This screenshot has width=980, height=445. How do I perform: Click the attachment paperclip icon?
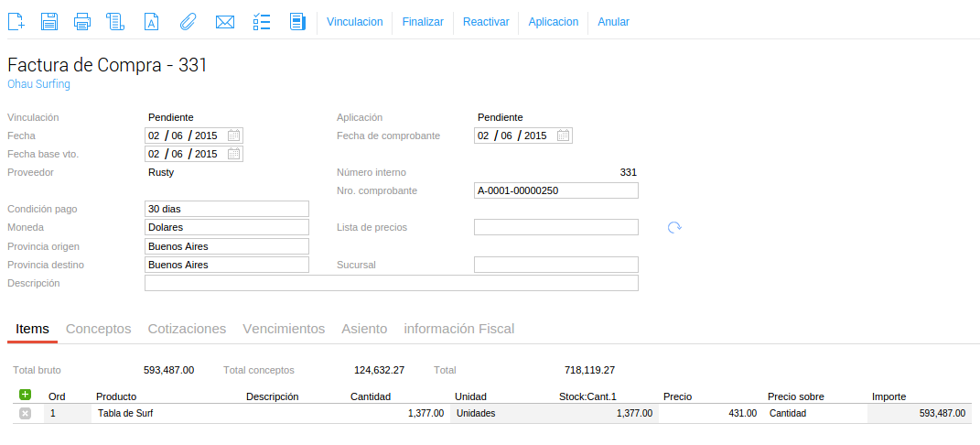(x=188, y=22)
